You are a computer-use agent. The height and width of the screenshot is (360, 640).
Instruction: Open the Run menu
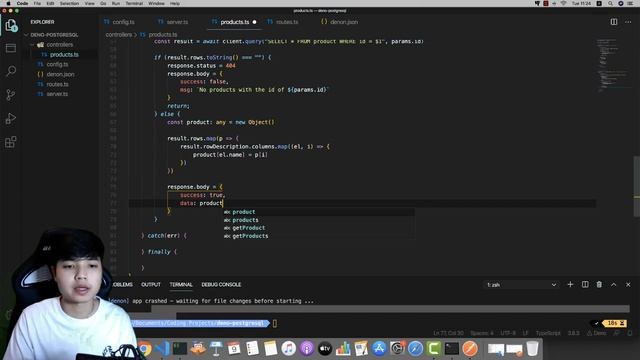point(116,3)
